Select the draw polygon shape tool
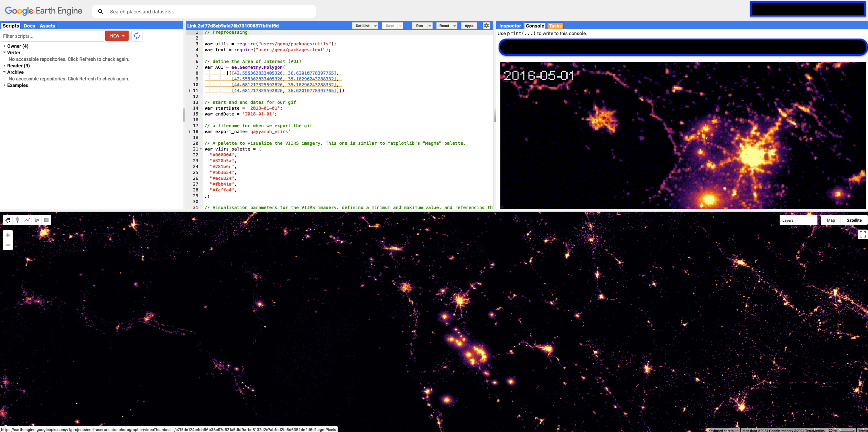 pyautogui.click(x=37, y=220)
